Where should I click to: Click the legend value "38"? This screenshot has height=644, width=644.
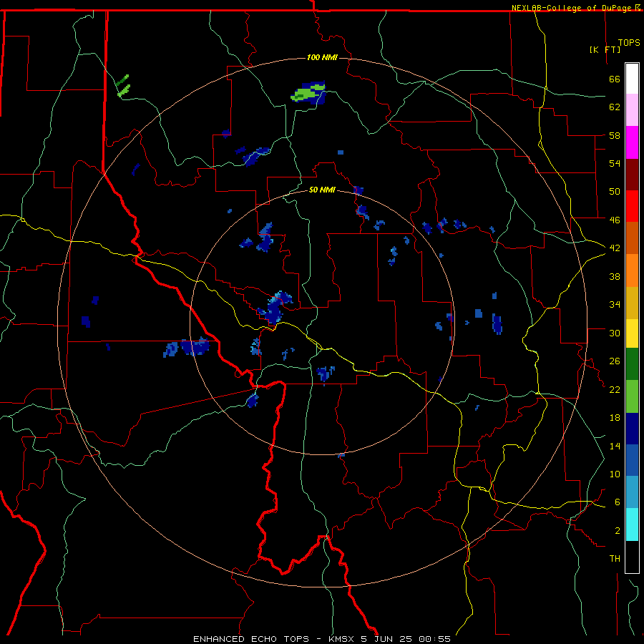615,277
